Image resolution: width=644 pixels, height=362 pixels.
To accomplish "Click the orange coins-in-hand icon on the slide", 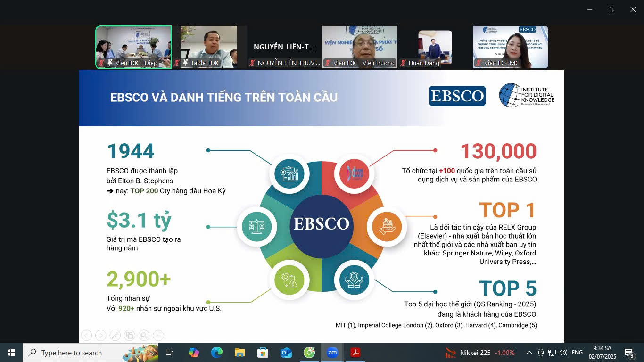I will [x=387, y=227].
